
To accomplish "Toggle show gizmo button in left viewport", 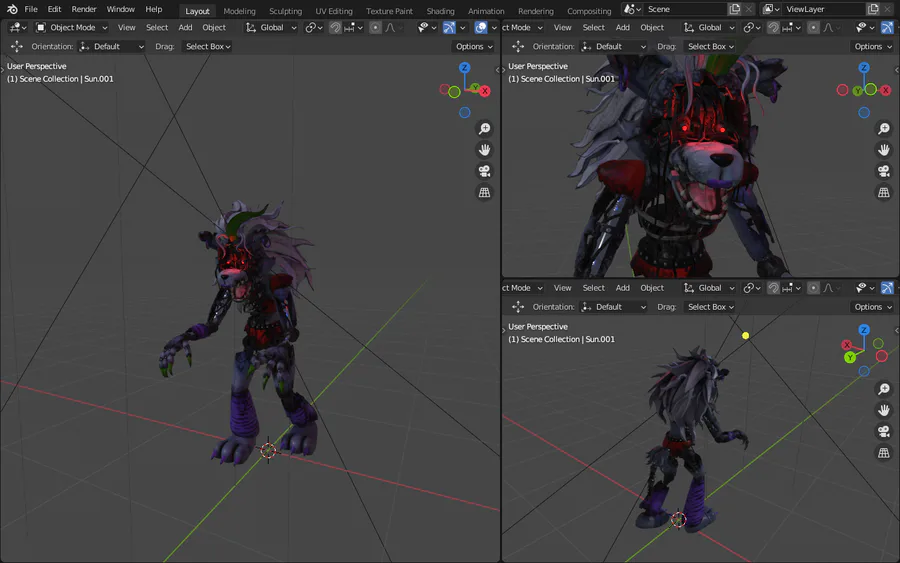I will (x=449, y=28).
